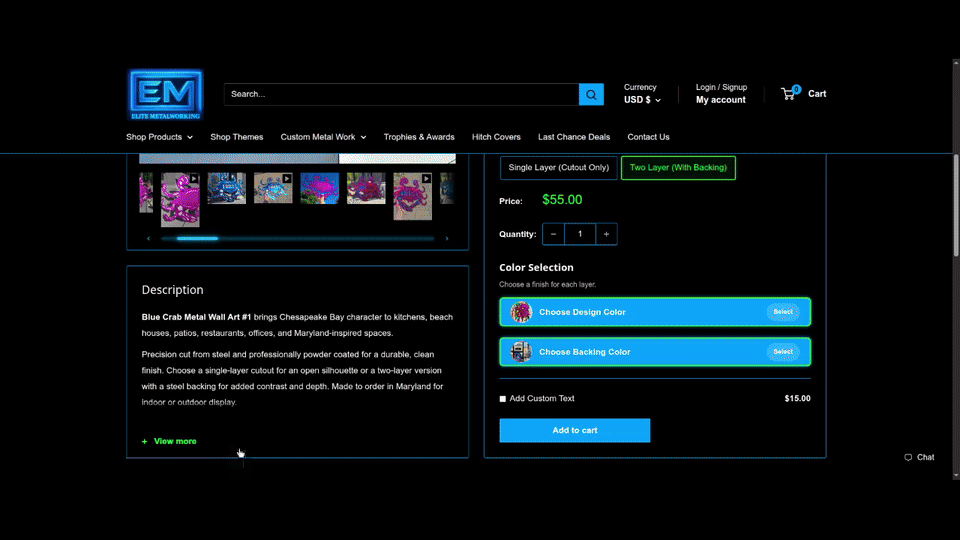Click the Chat bubble icon
Image resolution: width=960 pixels, height=540 pixels.
908,457
